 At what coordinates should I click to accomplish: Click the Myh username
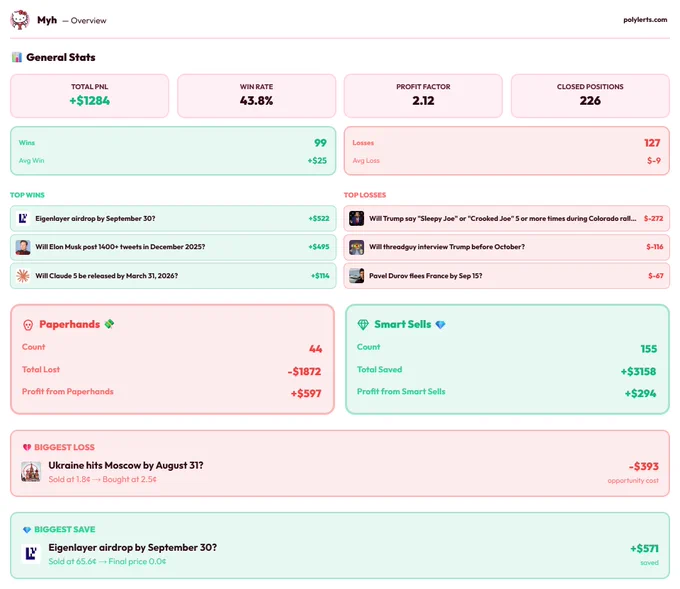point(47,20)
